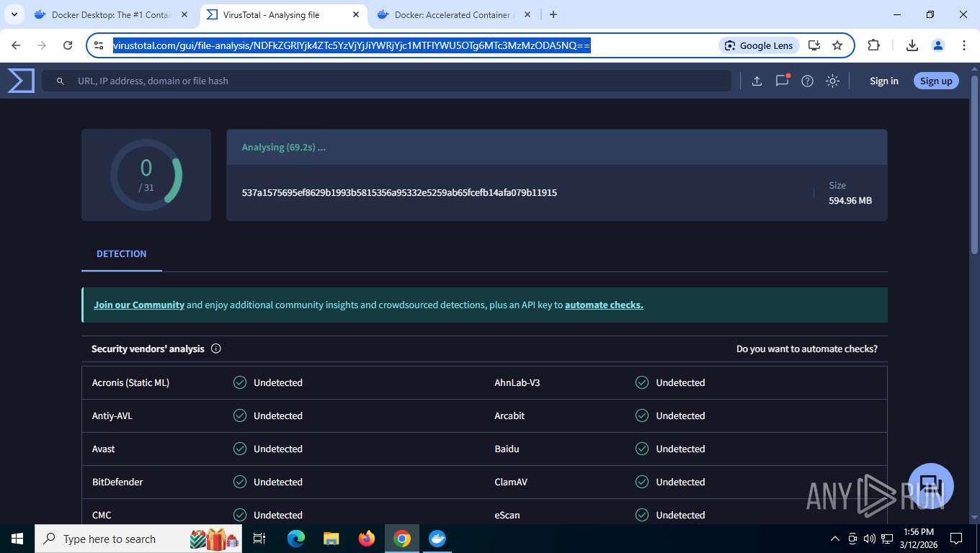Click the Arcabit vendor name
980x553 pixels.
click(x=509, y=415)
